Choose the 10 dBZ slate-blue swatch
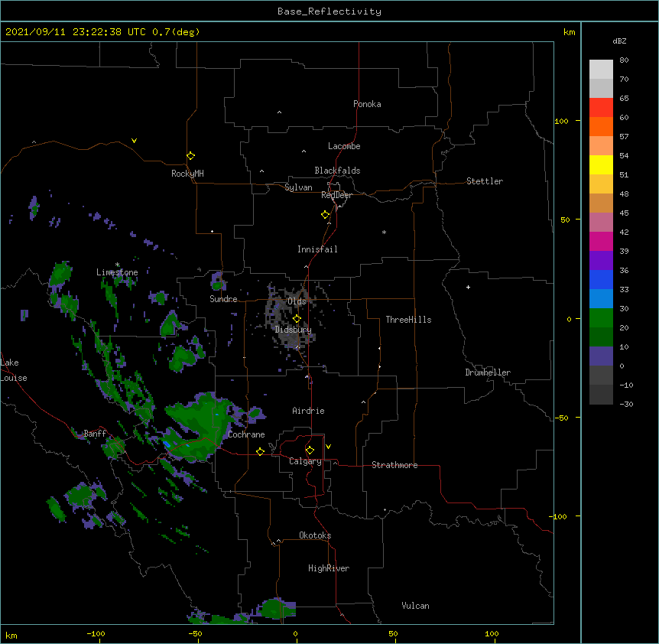Viewport: 659px width, 644px height. (x=601, y=356)
